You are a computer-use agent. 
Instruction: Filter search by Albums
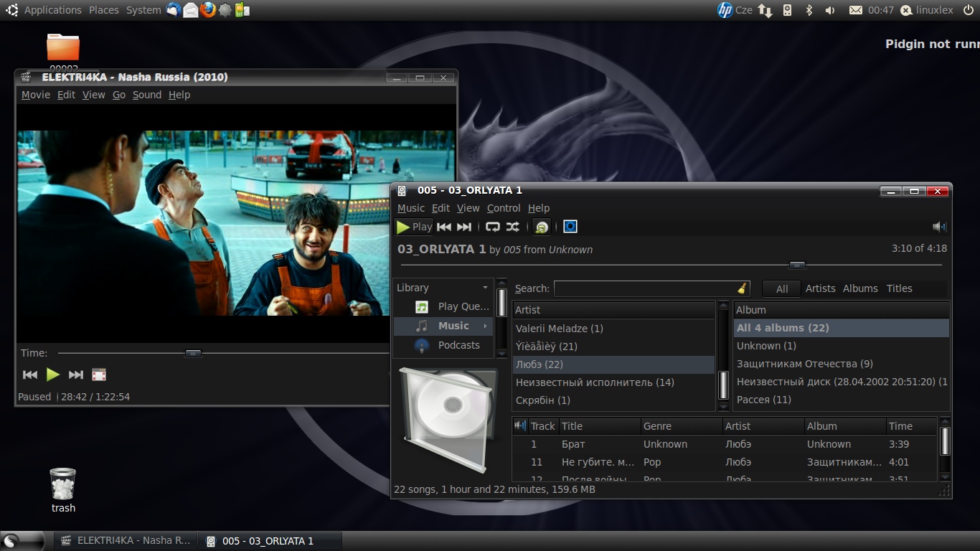(x=860, y=288)
